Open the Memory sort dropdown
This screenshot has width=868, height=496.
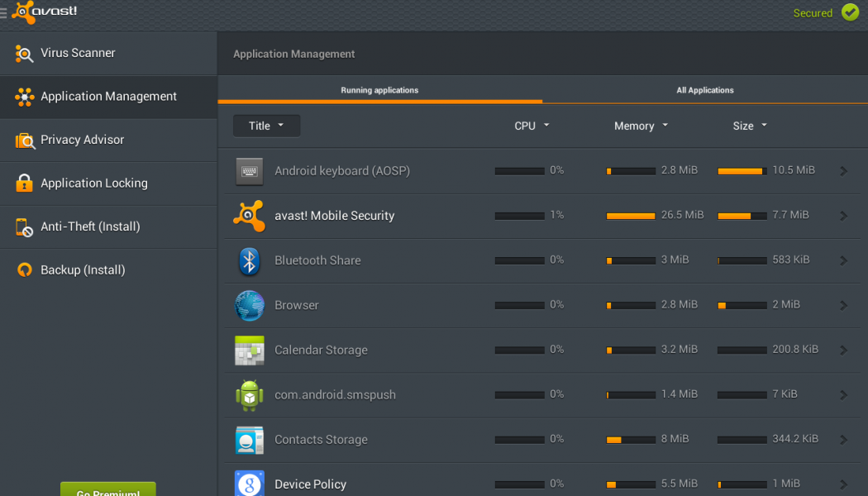point(641,126)
